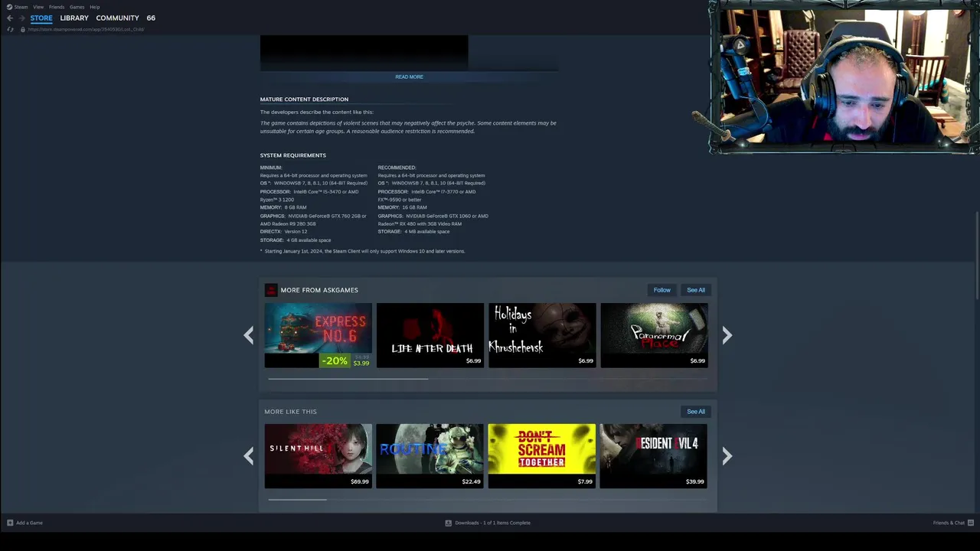Reload the store page

click(10, 29)
